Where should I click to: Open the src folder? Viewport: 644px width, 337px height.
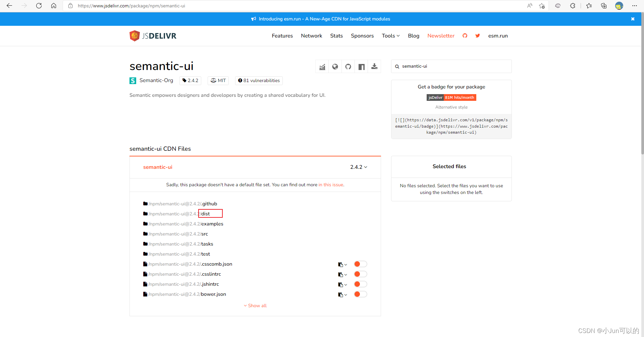175,234
